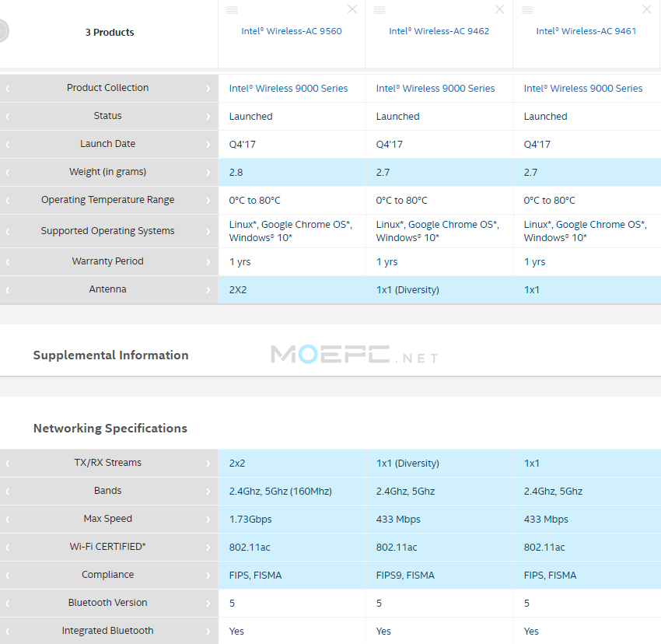The height and width of the screenshot is (644, 661).
Task: Open Wireless 9000 Series link for AC 9560
Action: point(289,88)
